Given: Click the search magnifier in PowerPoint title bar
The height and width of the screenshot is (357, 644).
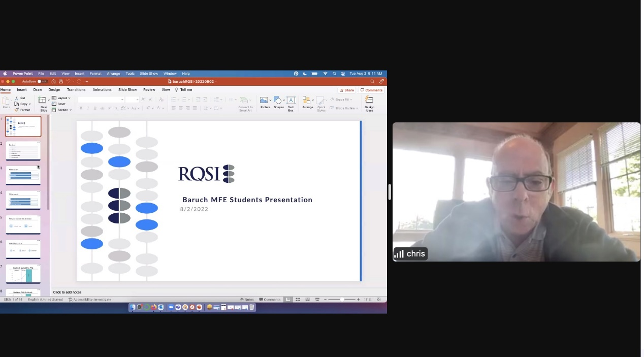Looking at the screenshot, I should (x=372, y=81).
